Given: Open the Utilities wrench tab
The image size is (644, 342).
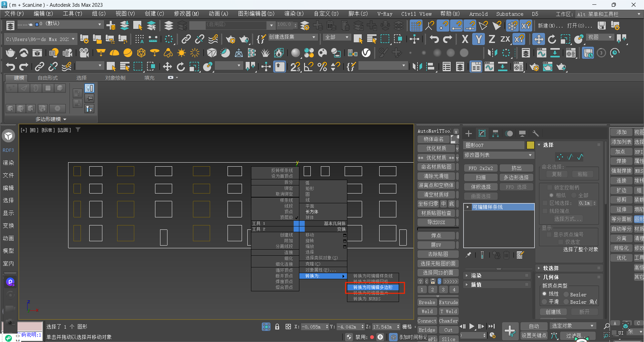Looking at the screenshot, I should point(536,133).
